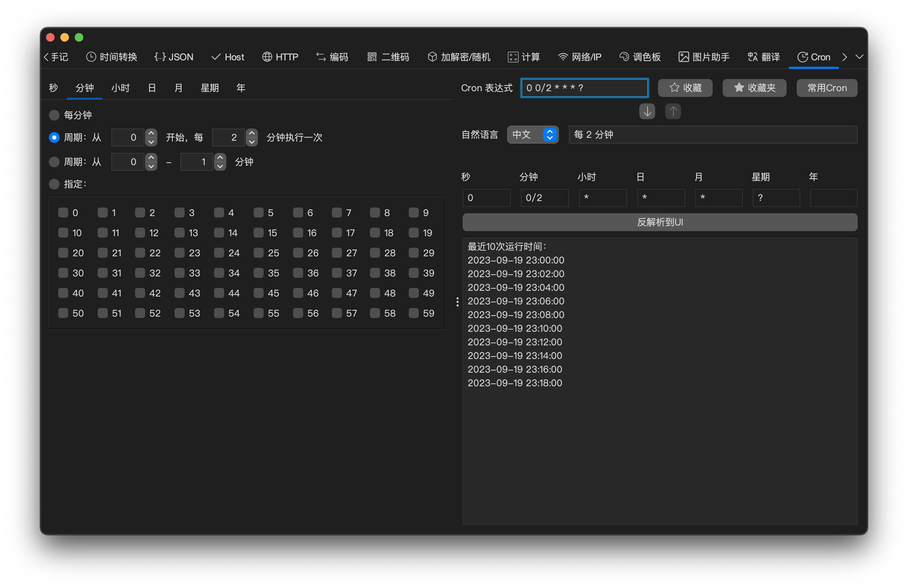Click the 收藏 button
Screen dimensions: 908x588
coord(685,88)
